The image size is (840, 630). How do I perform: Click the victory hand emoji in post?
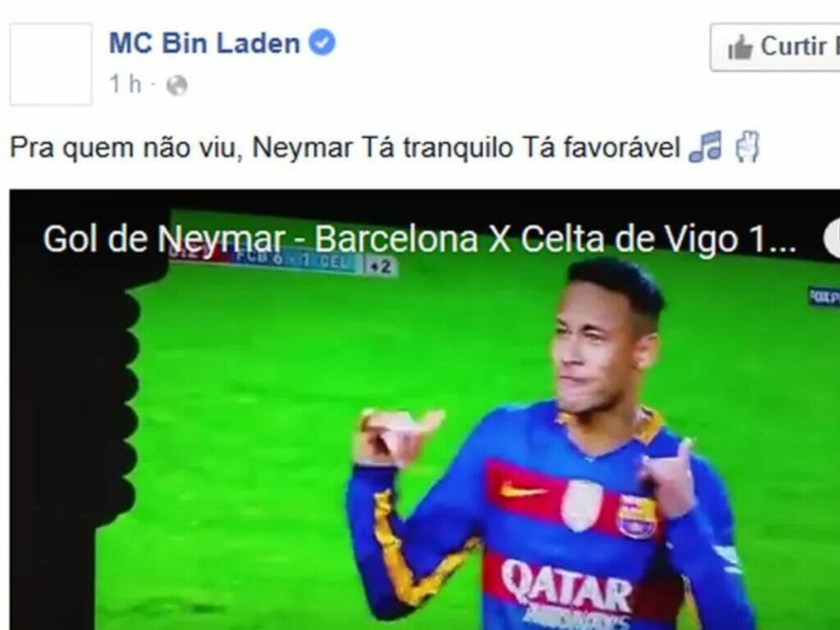[748, 148]
